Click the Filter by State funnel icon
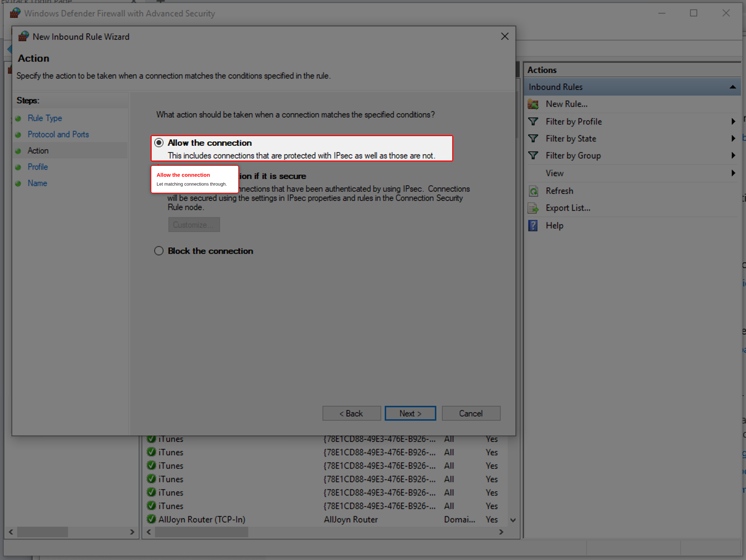The height and width of the screenshot is (560, 746). pos(533,139)
